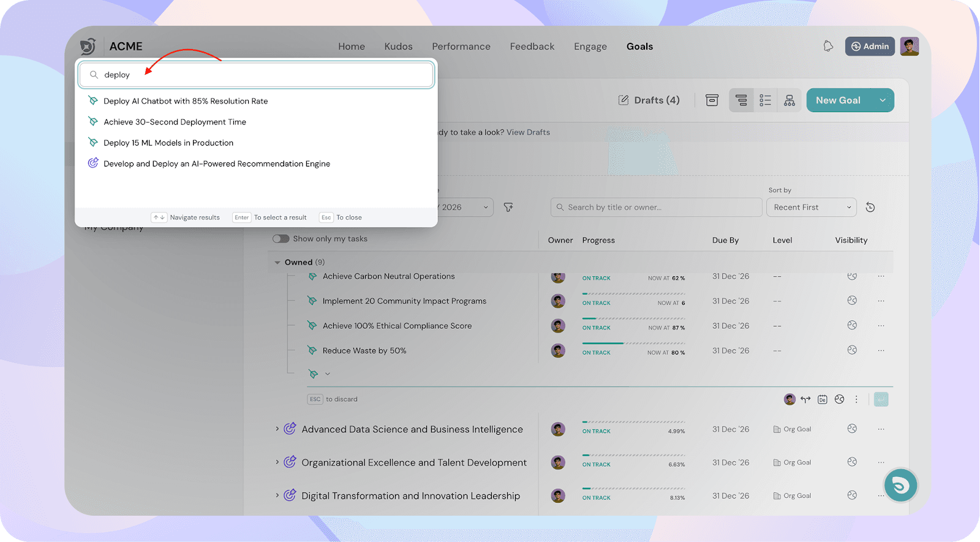Open more options for Implement 20 Community Impact Programs

point(881,301)
